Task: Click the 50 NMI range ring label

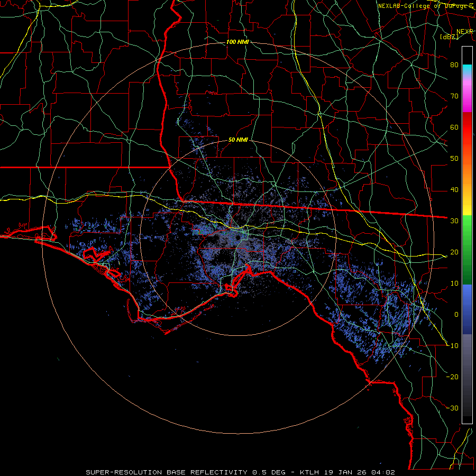Action: coord(238,140)
